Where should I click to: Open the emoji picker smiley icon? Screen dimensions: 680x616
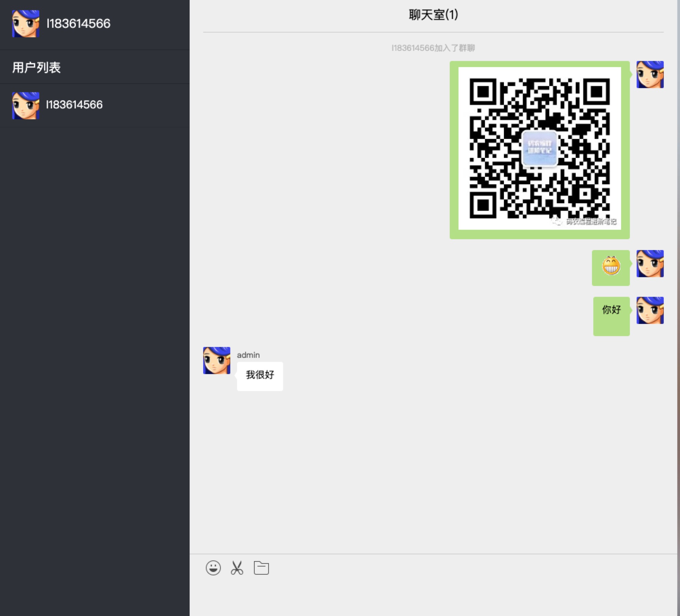(x=213, y=568)
